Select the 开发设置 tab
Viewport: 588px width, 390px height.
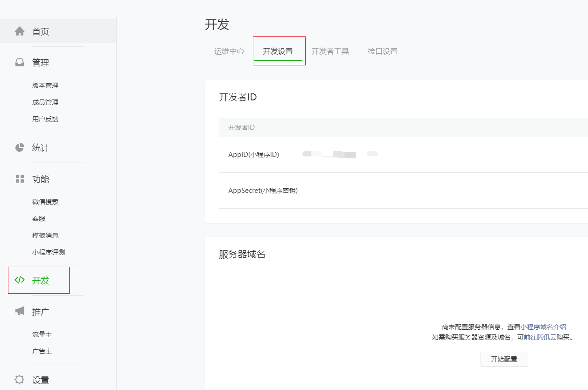tap(278, 51)
